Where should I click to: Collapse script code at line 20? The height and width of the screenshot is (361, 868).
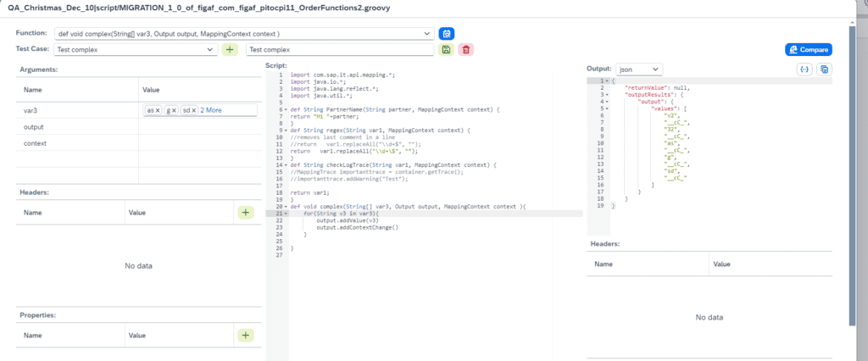tap(285, 207)
